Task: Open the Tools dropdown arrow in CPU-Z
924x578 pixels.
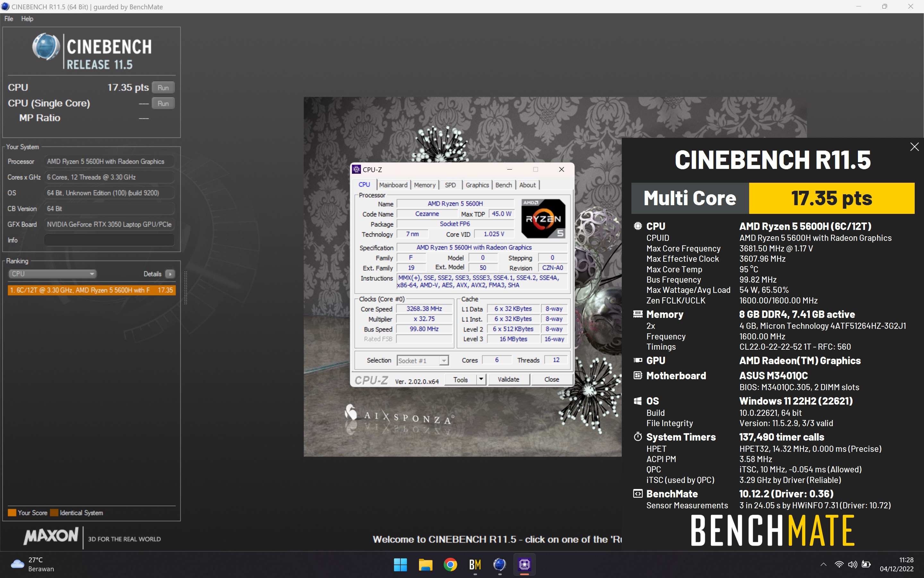Action: coord(481,380)
